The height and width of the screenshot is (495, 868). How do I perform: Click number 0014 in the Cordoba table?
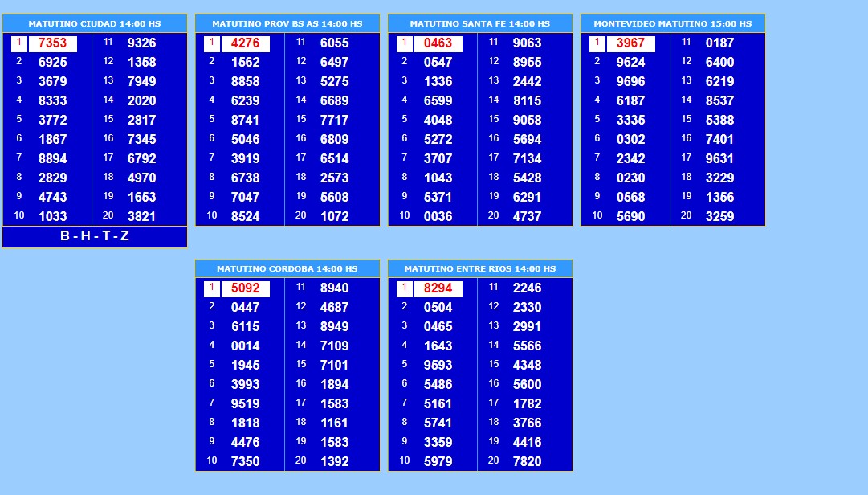[x=246, y=346]
